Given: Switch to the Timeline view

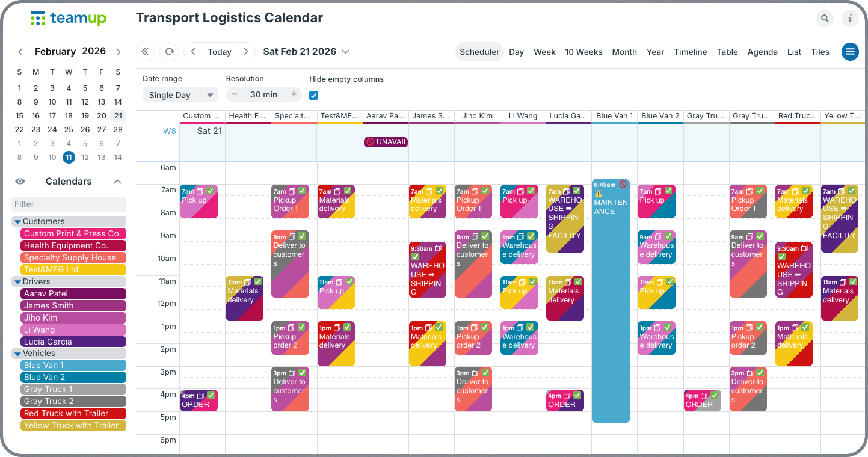Looking at the screenshot, I should [x=690, y=52].
